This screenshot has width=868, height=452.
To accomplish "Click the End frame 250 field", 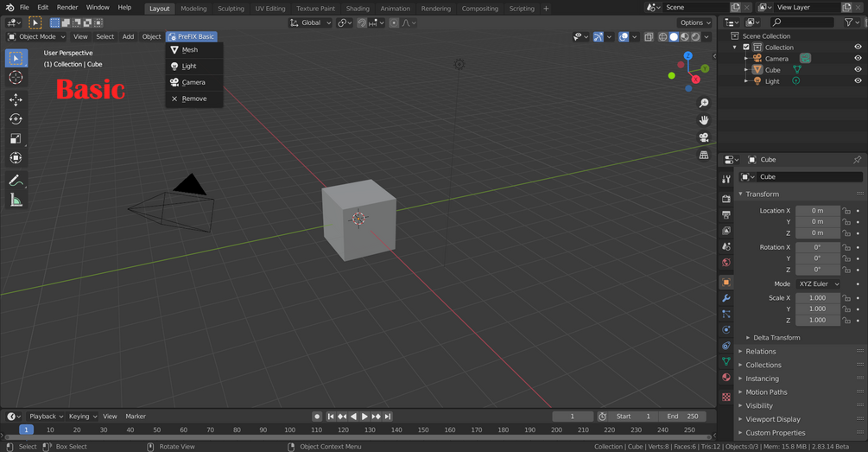I will (x=682, y=417).
